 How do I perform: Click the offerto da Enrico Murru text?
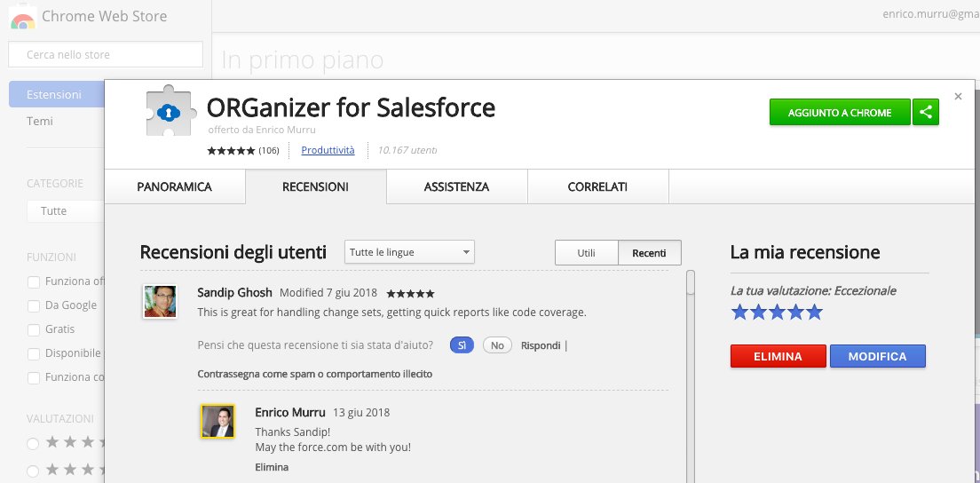262,130
